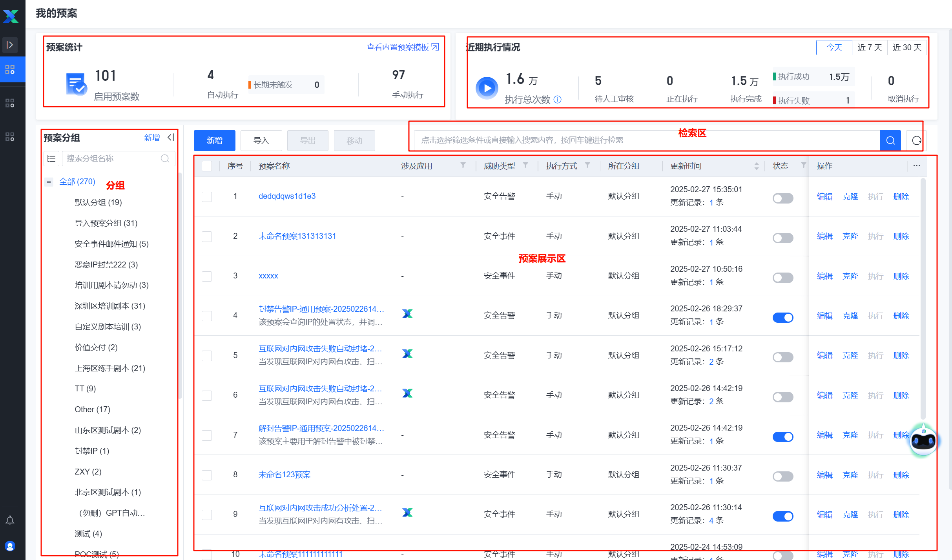The image size is (952, 560).
Task: Filter by 状态 column
Action: [x=804, y=165]
